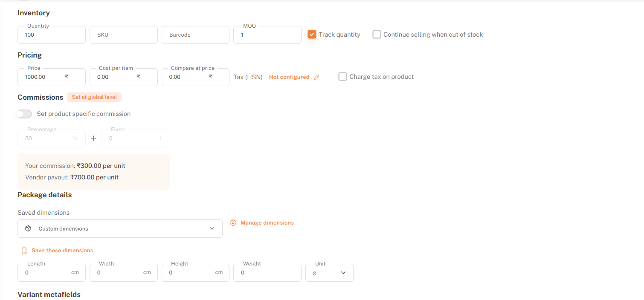Viewport: 644px width, 300px height.
Task: Click the box icon in Custom dimensions
Action: point(28,228)
